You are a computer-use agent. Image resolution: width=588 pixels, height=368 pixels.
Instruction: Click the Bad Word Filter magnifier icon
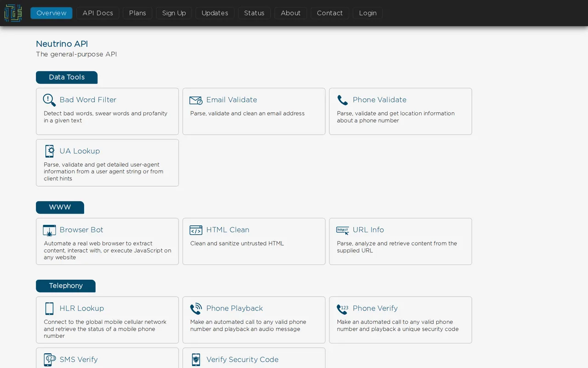click(49, 100)
